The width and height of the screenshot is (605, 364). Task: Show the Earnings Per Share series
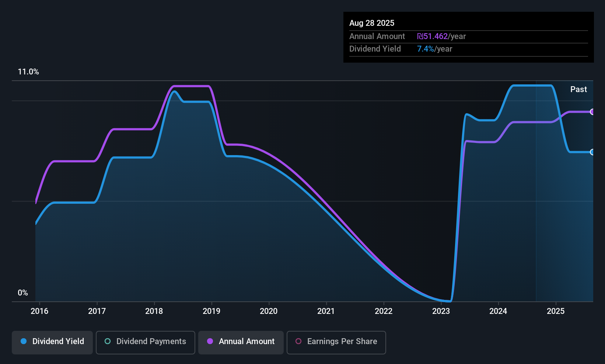[x=336, y=342]
